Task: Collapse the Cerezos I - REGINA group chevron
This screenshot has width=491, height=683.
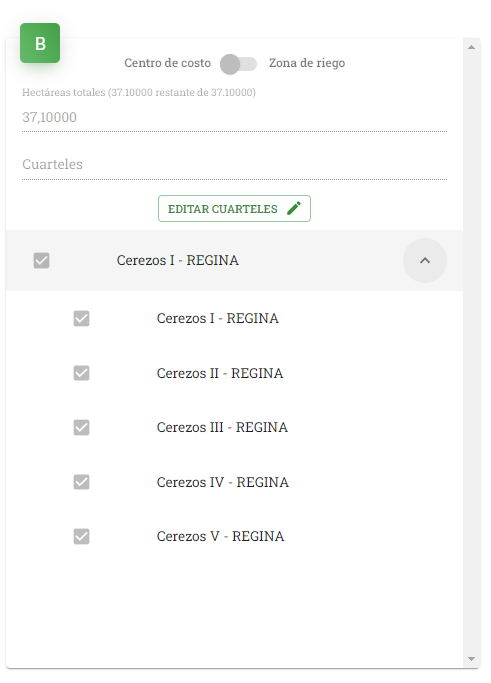Action: click(425, 260)
